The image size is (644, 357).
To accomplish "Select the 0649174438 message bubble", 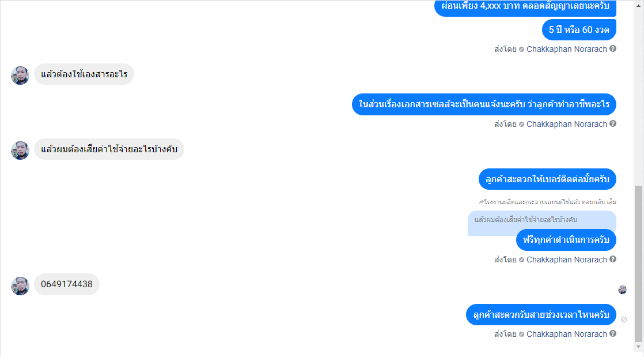I will pyautogui.click(x=67, y=284).
